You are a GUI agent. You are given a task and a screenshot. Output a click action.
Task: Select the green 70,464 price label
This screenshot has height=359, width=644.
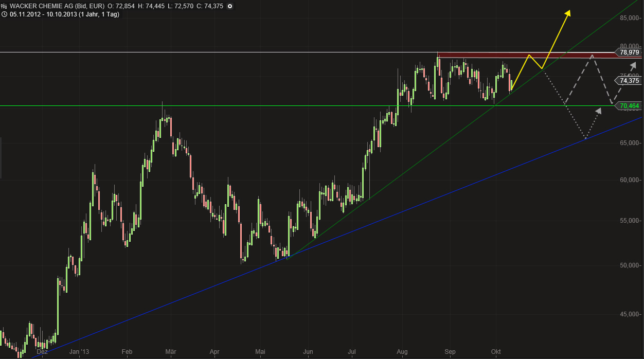tap(629, 106)
